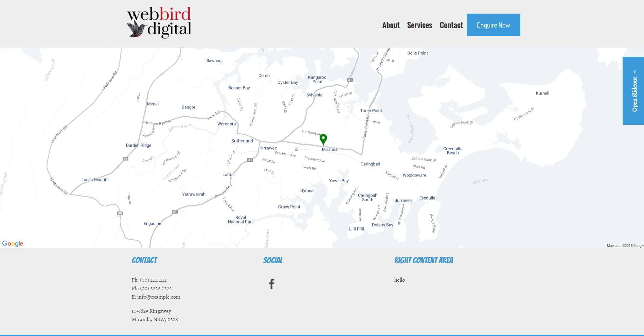This screenshot has width=644, height=336.
Task: Click the SOCIAL footer heading
Action: coord(273,260)
